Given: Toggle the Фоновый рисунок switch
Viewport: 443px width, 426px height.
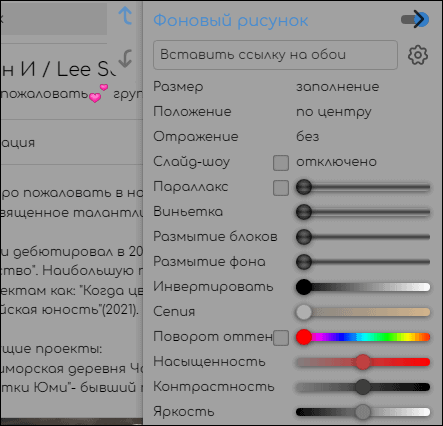Looking at the screenshot, I should 415,20.
